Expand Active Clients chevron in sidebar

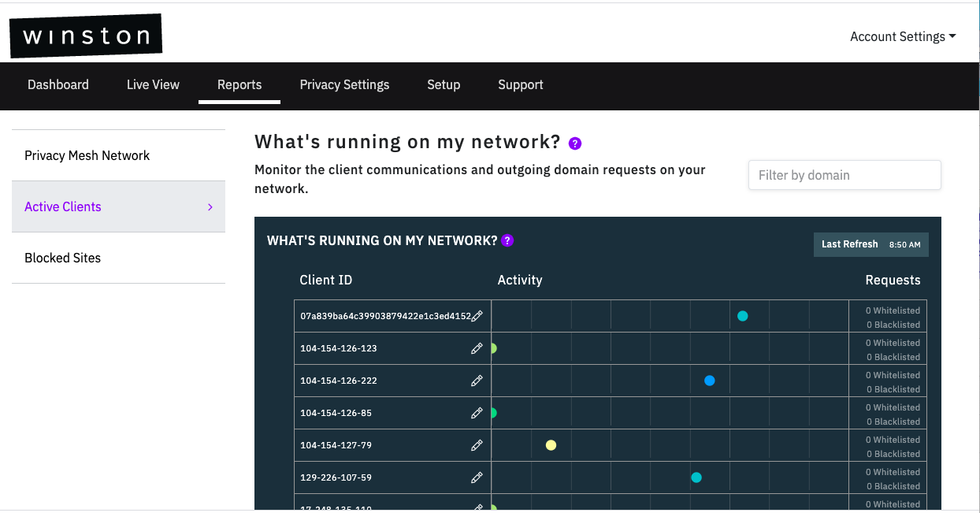(210, 207)
